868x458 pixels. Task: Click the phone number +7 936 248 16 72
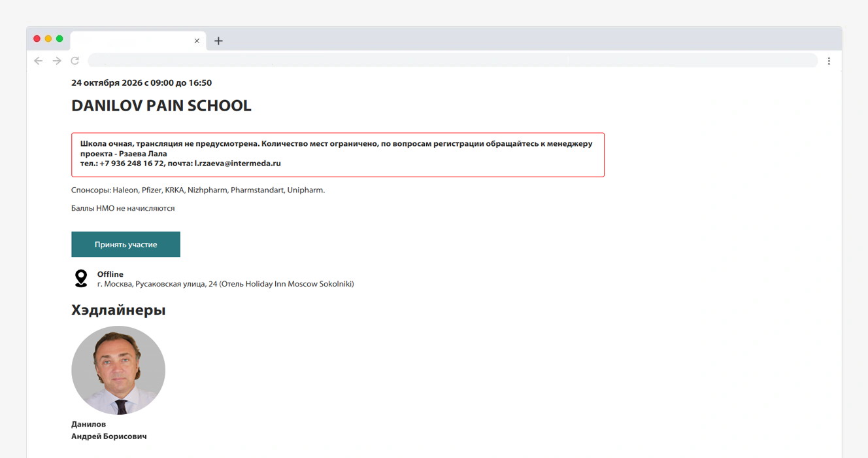[131, 164]
